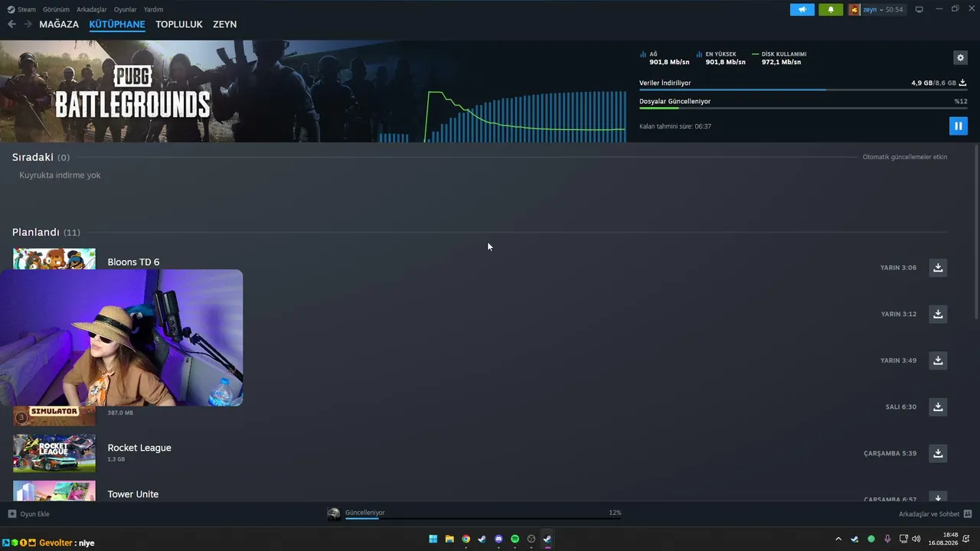Open Rocket League game thumbnail
This screenshot has width=980, height=551.
pyautogui.click(x=54, y=453)
